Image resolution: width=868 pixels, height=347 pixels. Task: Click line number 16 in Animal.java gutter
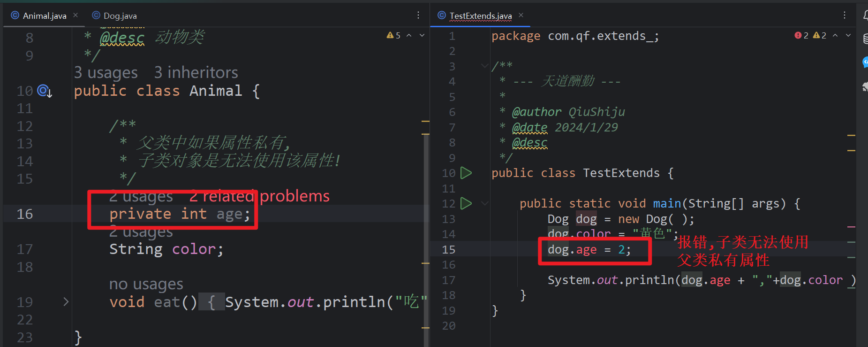click(25, 214)
